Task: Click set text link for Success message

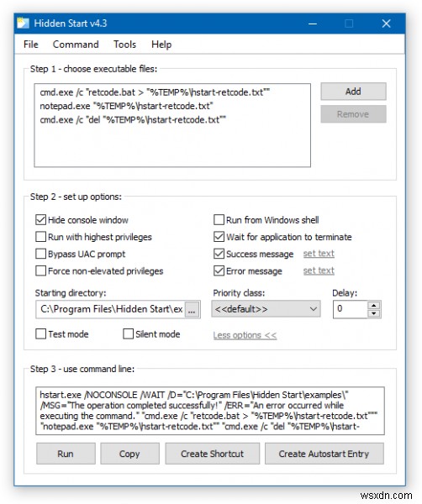Action: point(319,254)
